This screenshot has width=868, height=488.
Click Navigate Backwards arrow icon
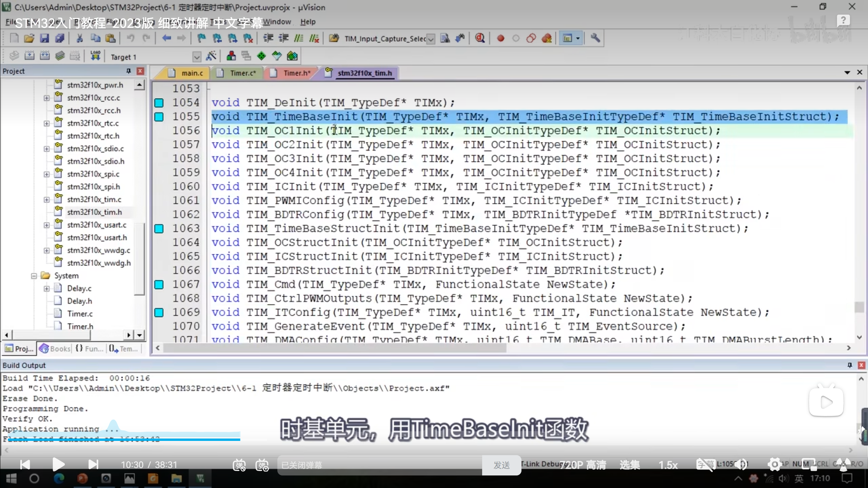[166, 38]
